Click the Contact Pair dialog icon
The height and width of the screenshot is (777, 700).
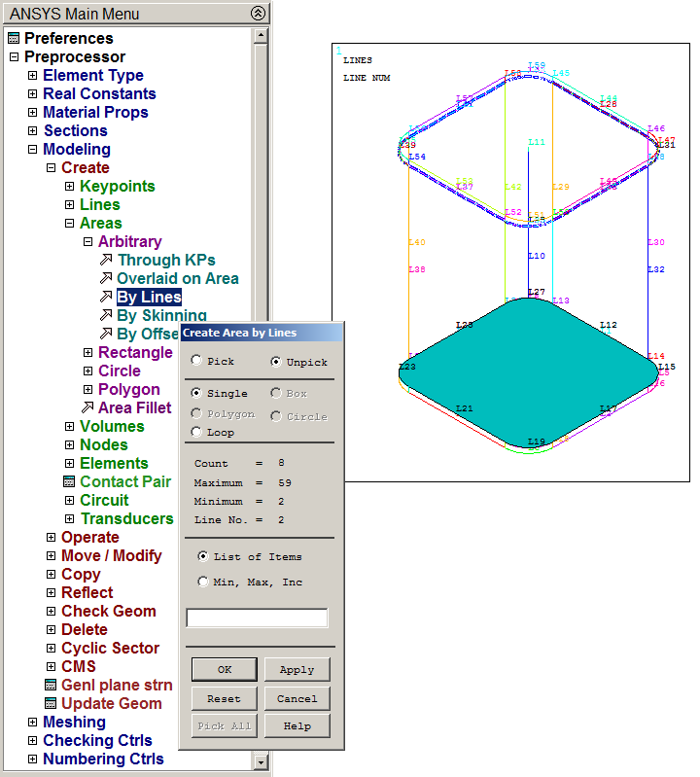(69, 481)
